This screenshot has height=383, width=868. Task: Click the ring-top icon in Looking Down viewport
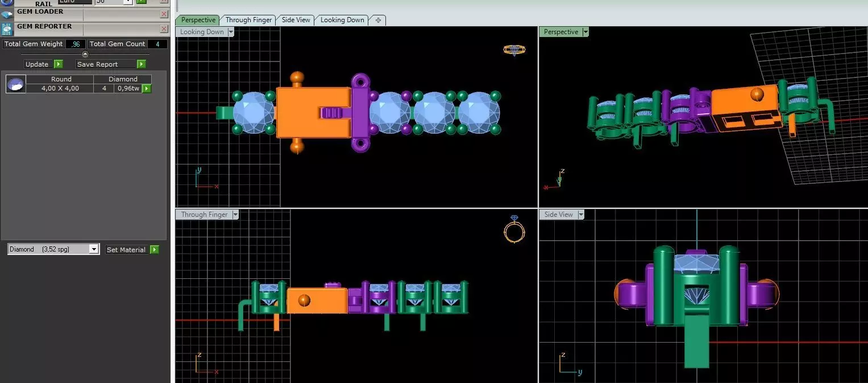(514, 50)
